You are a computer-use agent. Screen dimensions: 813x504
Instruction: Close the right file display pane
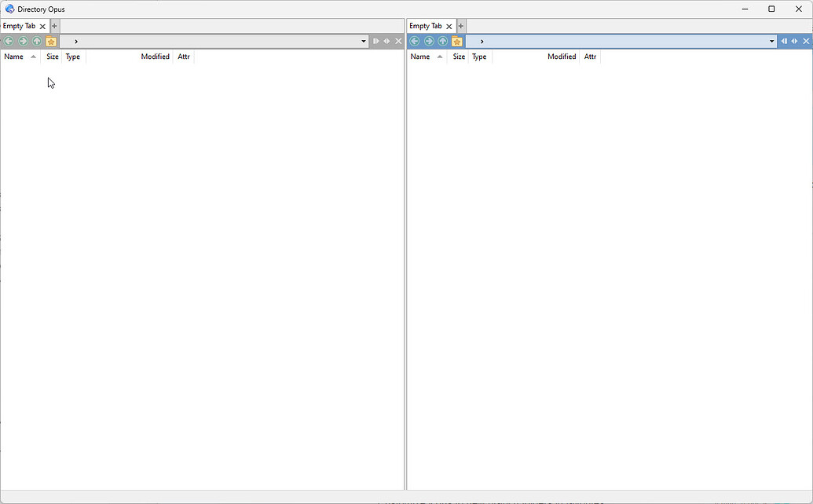(x=806, y=41)
